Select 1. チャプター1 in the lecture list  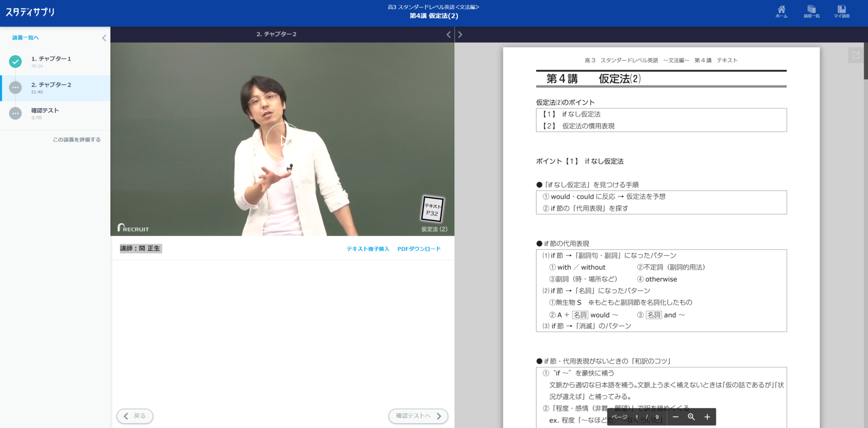pyautogui.click(x=55, y=62)
